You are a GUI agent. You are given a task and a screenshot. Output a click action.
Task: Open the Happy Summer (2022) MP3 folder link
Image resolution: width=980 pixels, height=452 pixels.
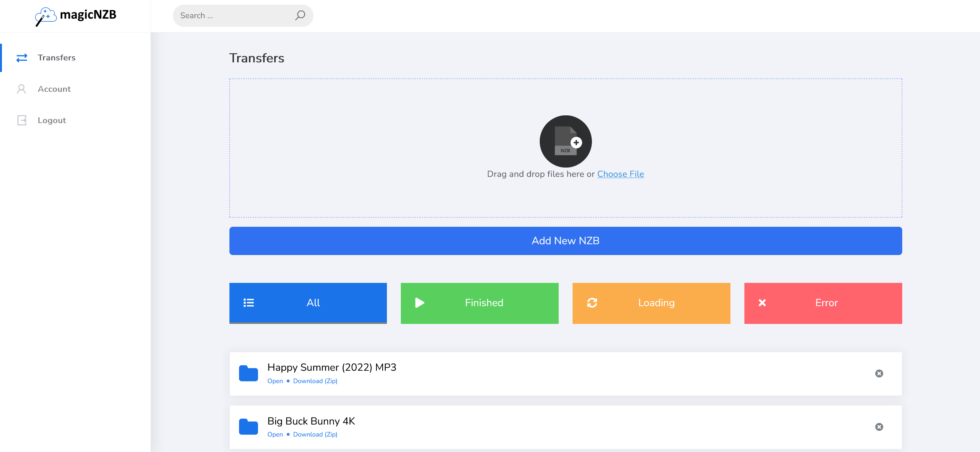(275, 381)
